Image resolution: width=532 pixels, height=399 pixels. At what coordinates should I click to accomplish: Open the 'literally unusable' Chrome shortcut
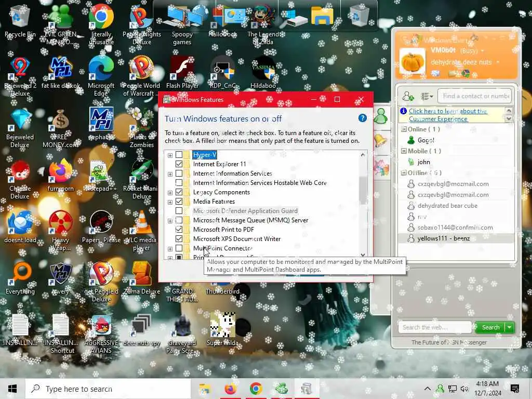101,24
